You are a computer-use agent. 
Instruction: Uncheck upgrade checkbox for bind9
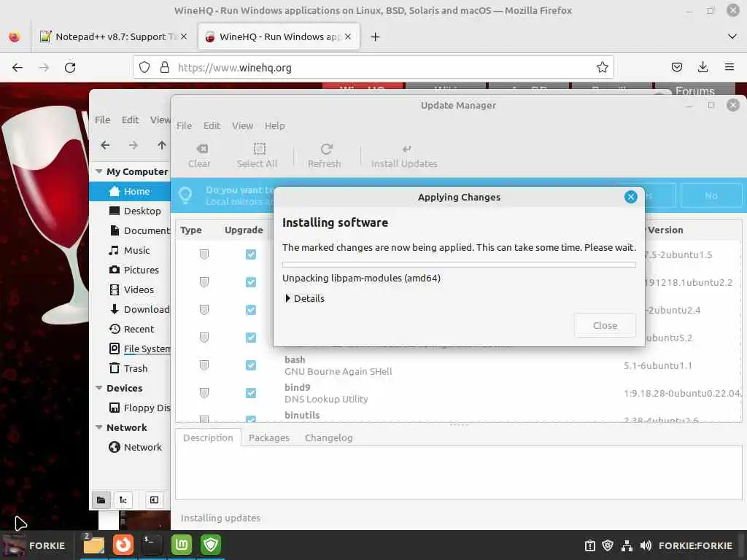[251, 393]
